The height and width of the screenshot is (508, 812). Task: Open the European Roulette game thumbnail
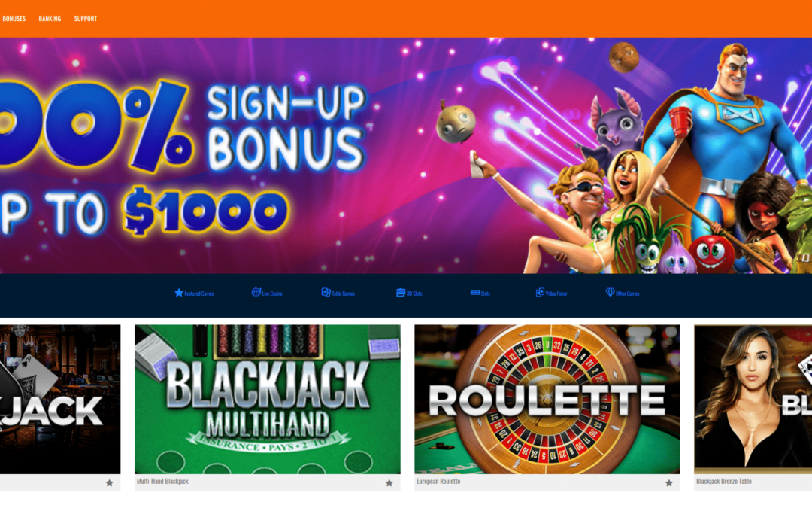tap(547, 399)
